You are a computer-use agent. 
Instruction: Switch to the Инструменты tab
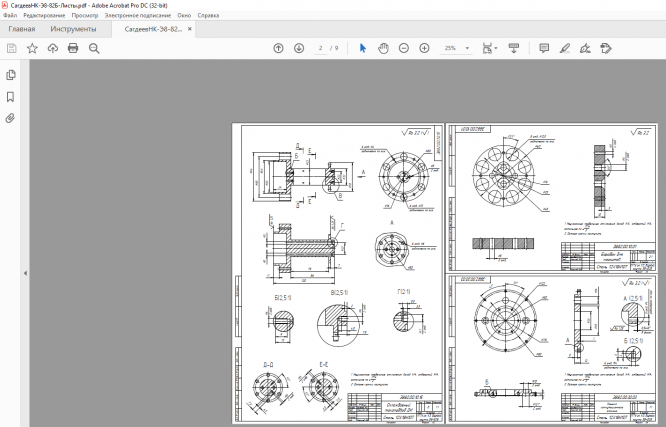(73, 29)
